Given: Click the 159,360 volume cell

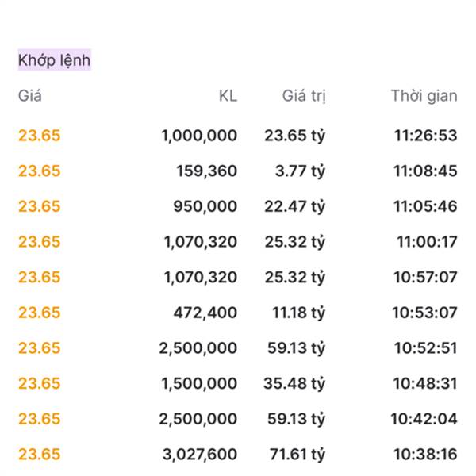Looking at the screenshot, I should (206, 171).
